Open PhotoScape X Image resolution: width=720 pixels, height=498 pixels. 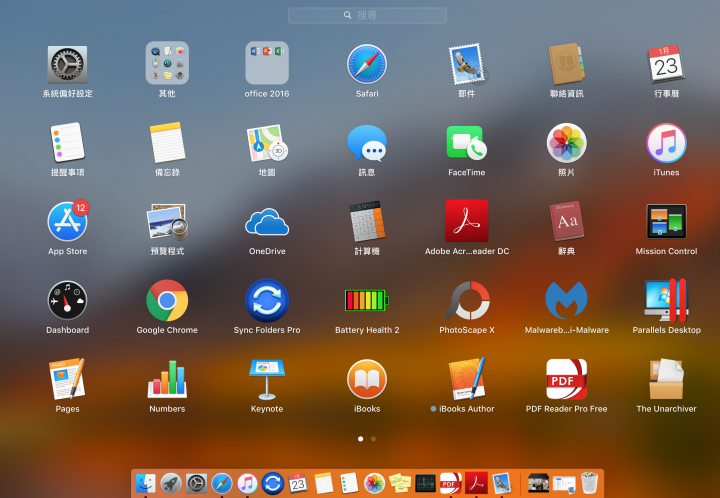(x=467, y=301)
